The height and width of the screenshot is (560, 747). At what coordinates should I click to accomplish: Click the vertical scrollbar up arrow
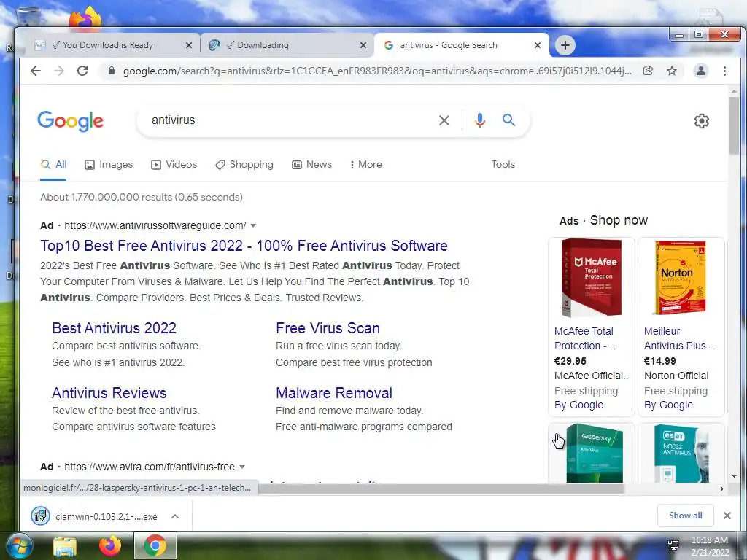[x=734, y=91]
